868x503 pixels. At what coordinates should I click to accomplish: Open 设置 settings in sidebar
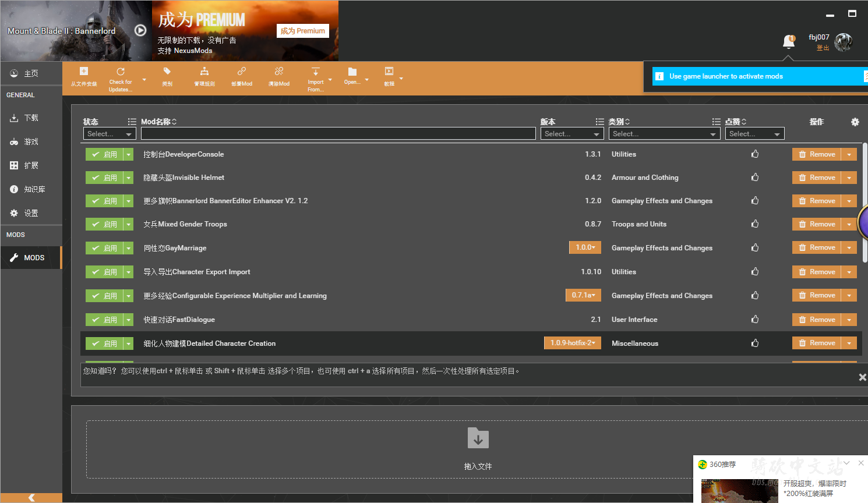pyautogui.click(x=31, y=213)
